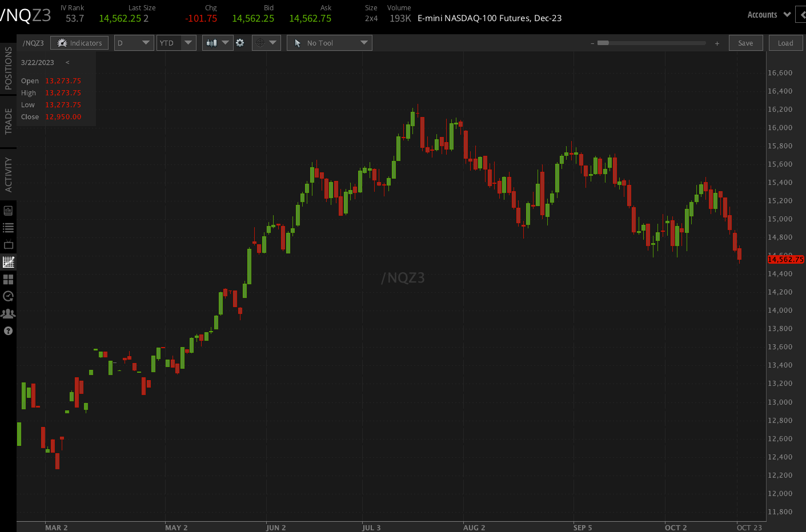Open the D timeframe dropdown
Viewport: 806px width, 532px height.
(134, 42)
